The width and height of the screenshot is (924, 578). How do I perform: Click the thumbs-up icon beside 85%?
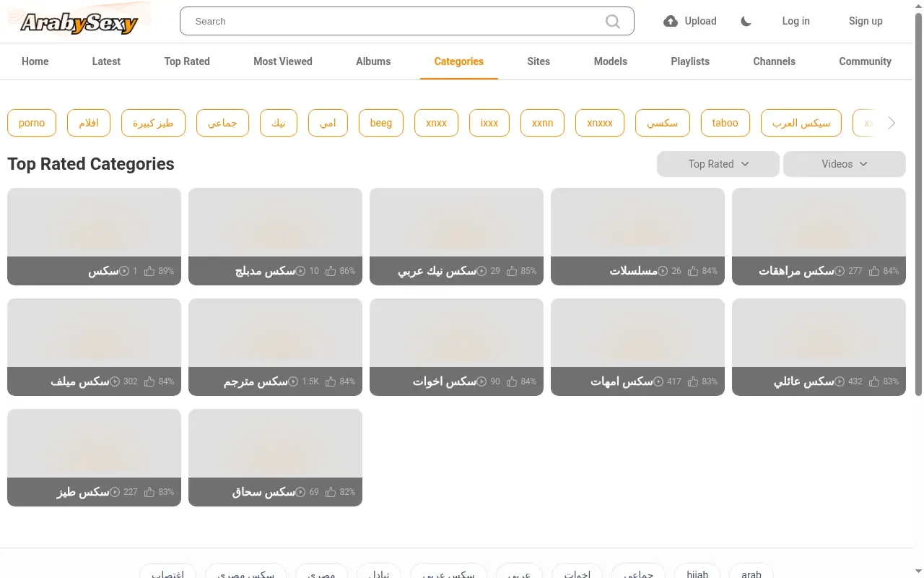click(x=512, y=271)
